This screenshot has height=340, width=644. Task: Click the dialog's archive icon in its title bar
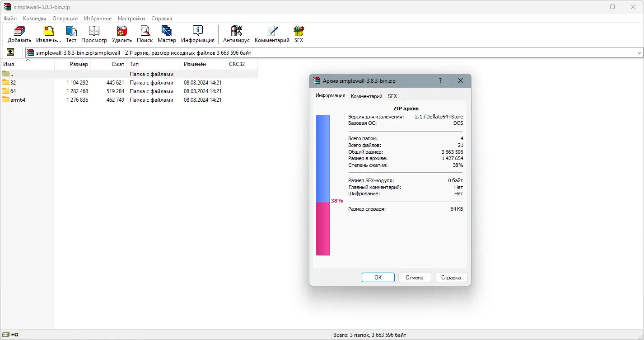point(317,80)
